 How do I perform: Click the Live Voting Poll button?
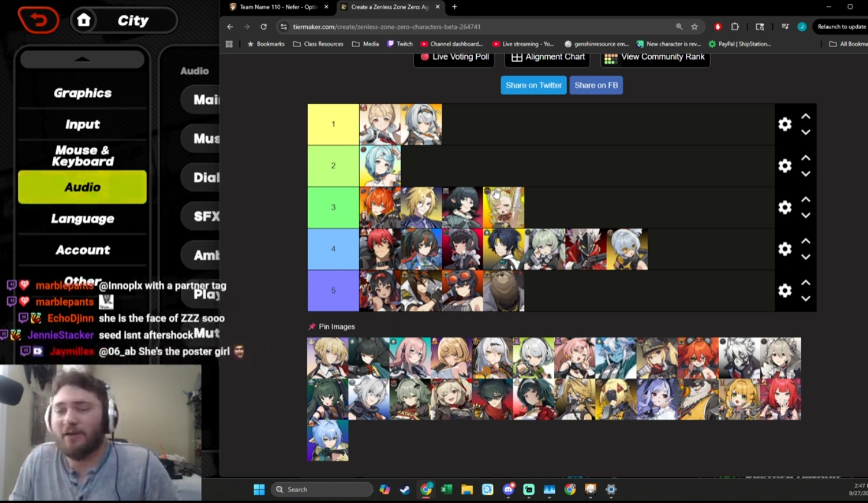[x=454, y=57]
